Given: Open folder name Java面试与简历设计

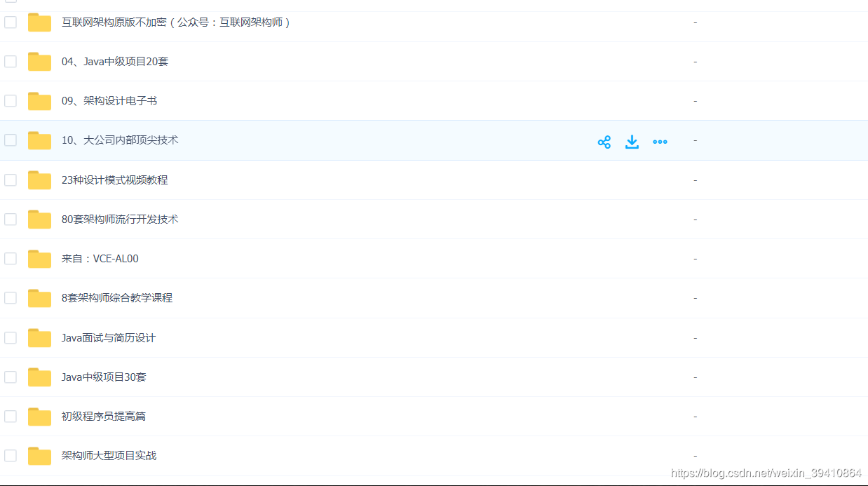Looking at the screenshot, I should (x=109, y=338).
